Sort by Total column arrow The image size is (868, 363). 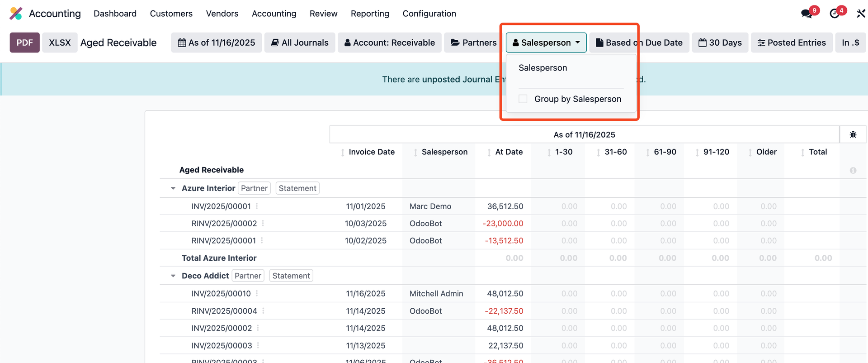pos(803,153)
